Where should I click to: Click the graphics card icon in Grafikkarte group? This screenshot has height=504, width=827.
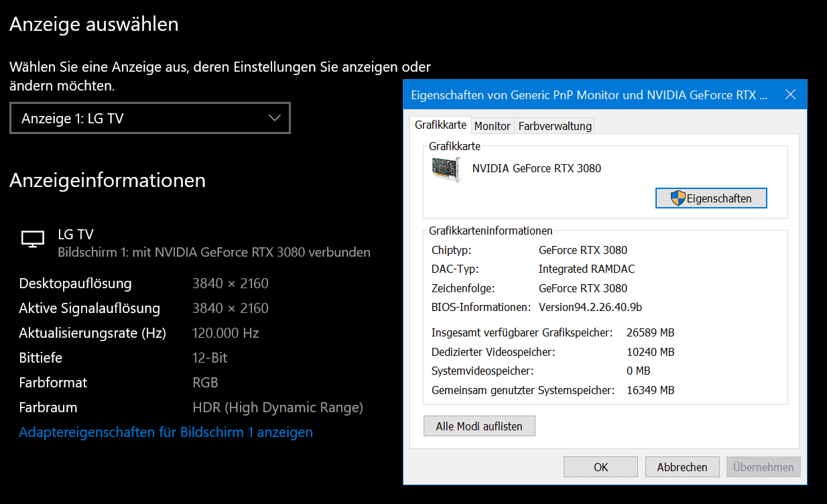446,170
